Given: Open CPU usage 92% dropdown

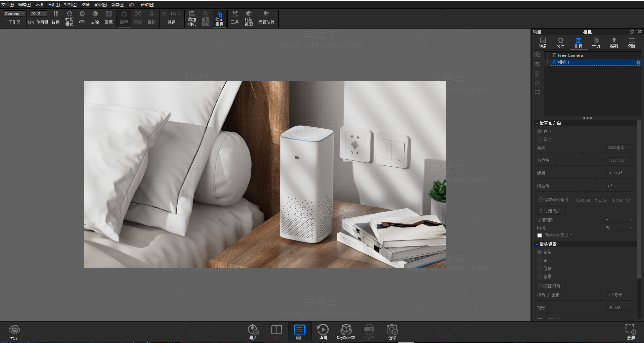Looking at the screenshot, I should 38,14.
